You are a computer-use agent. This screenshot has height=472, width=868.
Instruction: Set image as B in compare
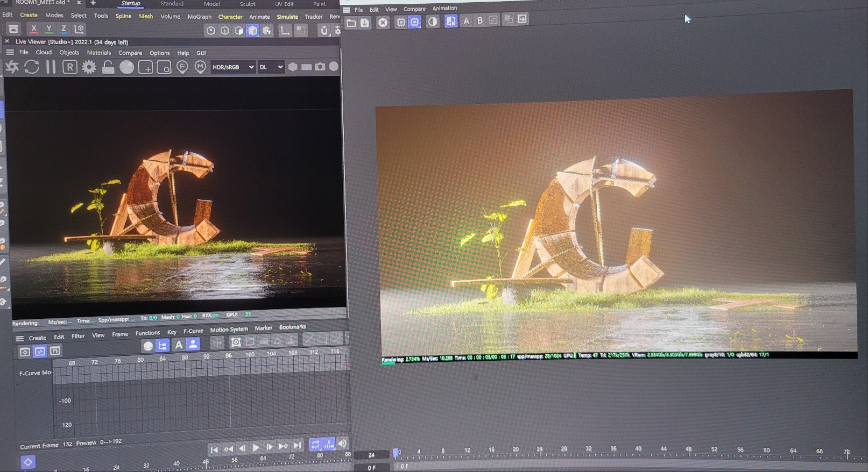click(480, 20)
